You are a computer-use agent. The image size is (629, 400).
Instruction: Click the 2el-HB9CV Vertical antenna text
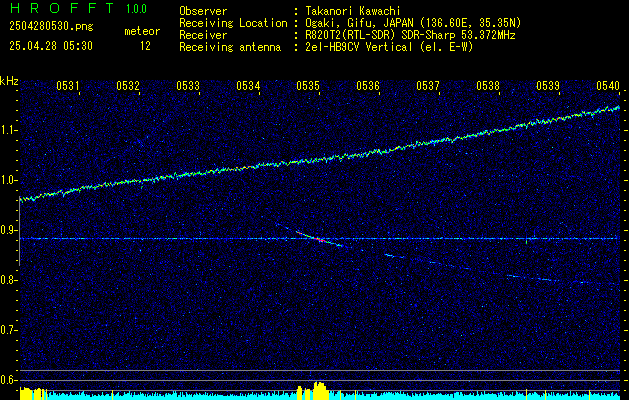click(389, 47)
